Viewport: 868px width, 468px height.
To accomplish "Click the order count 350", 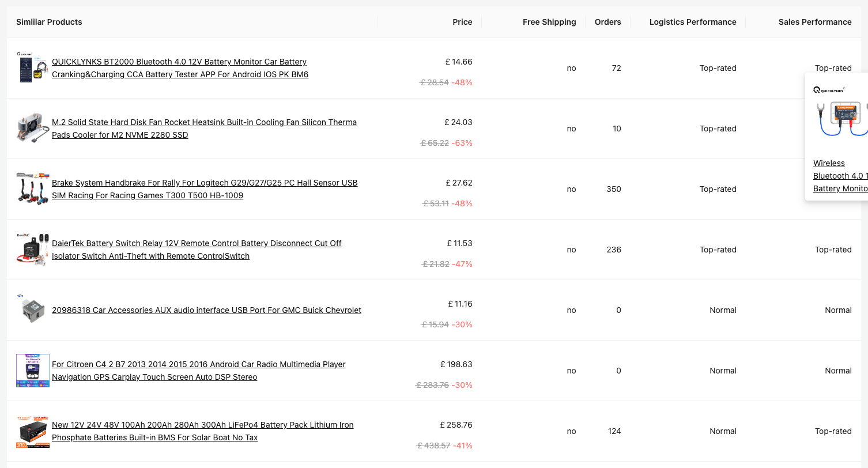I will (x=614, y=189).
